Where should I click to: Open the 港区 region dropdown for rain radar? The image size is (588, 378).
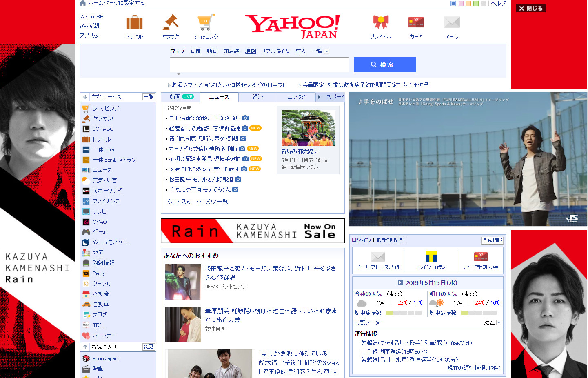[499, 322]
